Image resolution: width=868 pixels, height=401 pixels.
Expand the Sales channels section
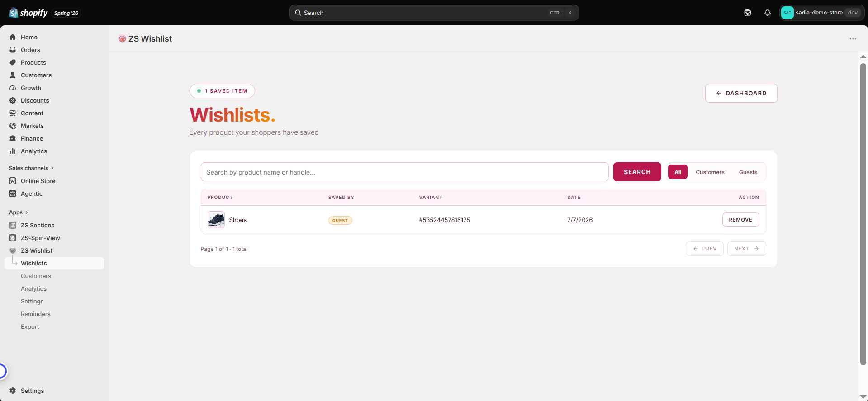point(31,168)
